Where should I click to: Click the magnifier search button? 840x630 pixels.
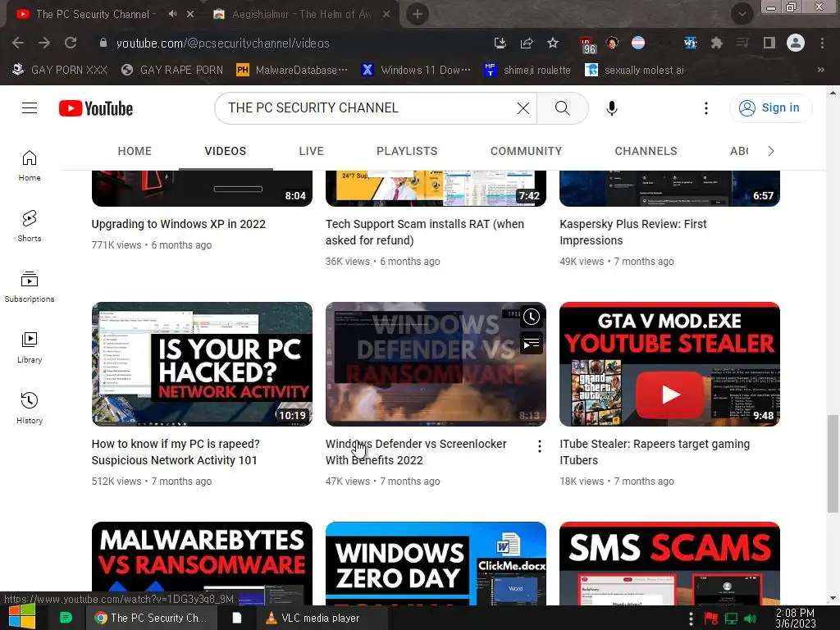coord(562,108)
